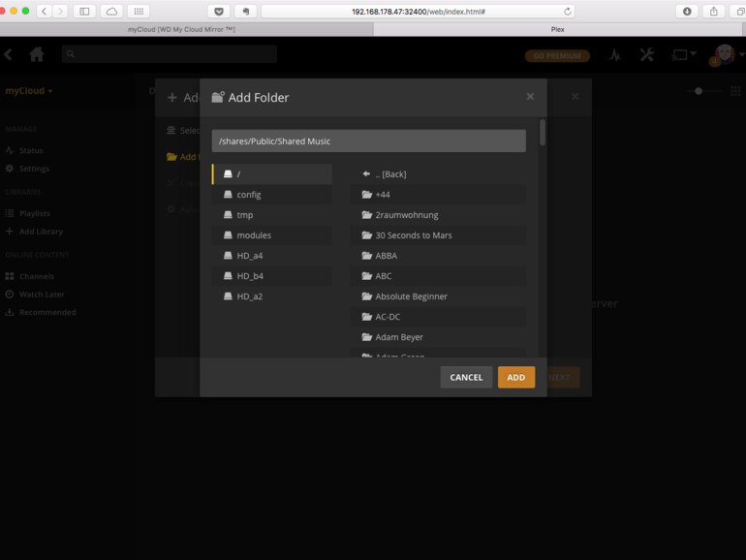Open the ABBA folder

(438, 256)
